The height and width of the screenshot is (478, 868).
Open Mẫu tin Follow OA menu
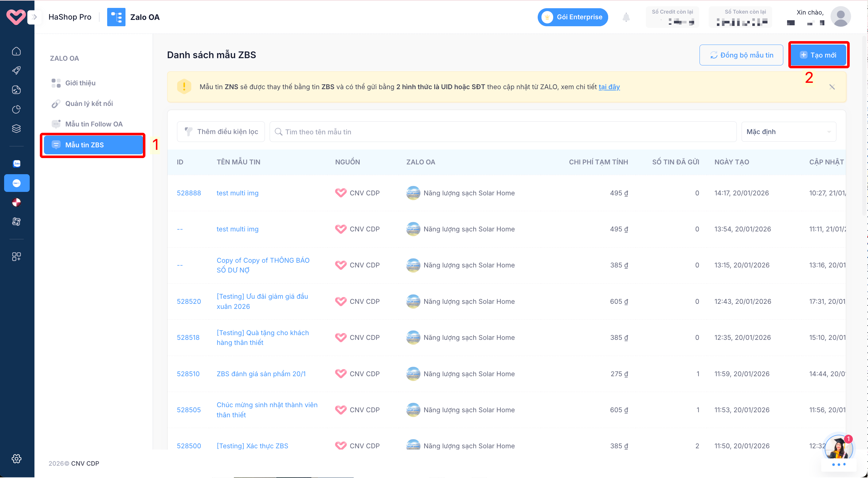coord(94,124)
